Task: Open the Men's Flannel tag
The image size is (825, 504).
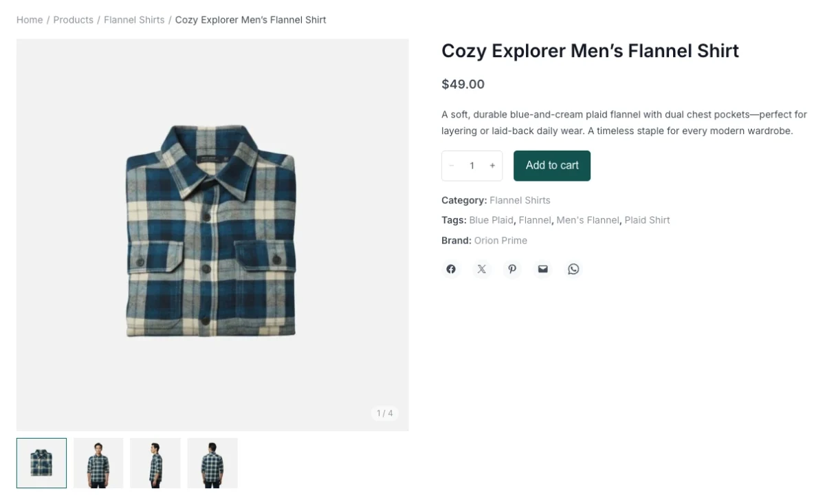Action: coord(588,220)
